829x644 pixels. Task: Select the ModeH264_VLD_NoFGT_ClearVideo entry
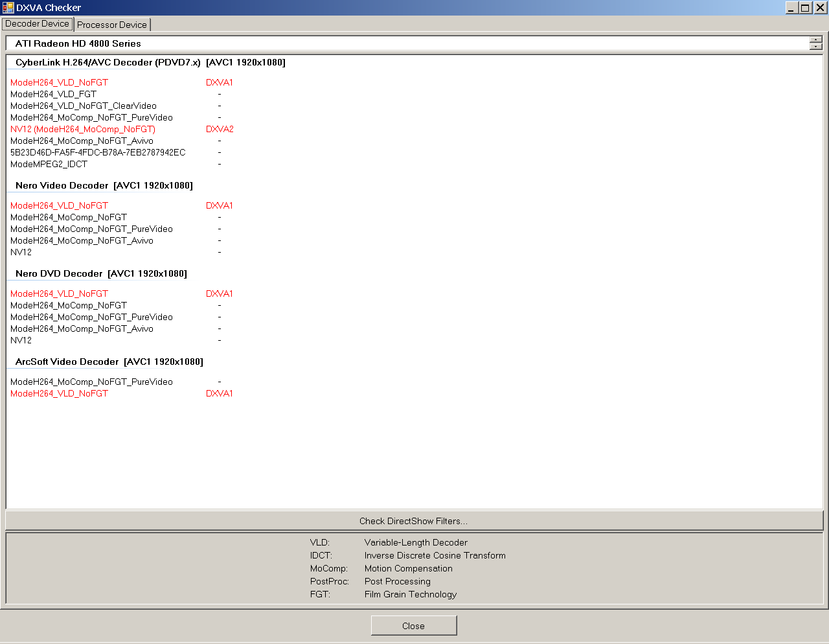coord(84,106)
